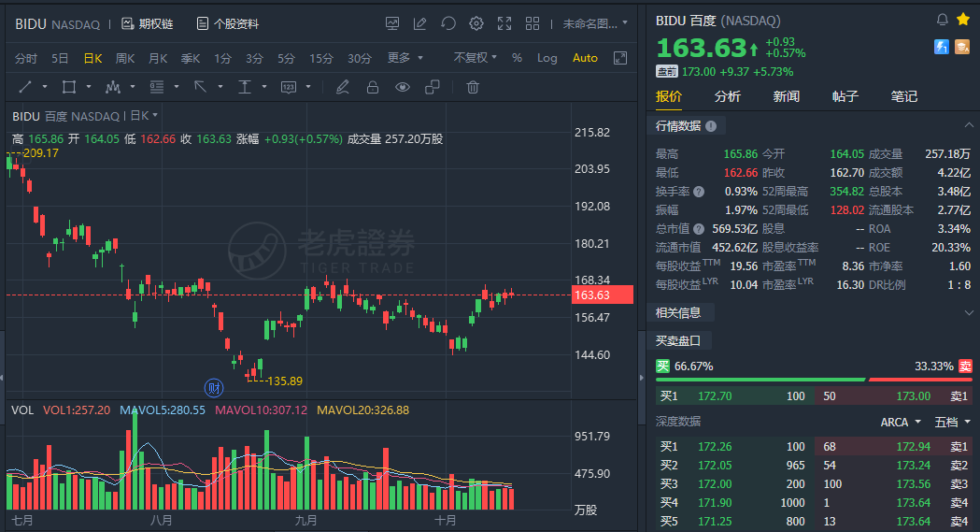Select the 月K monthly candlestick period
This screenshot has height=532, width=980.
pos(158,58)
